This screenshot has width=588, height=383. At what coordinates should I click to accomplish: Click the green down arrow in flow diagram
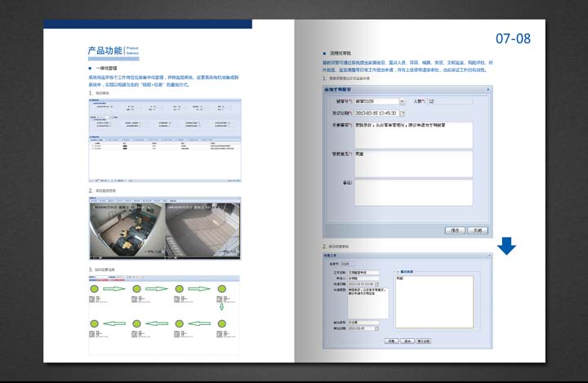click(220, 306)
